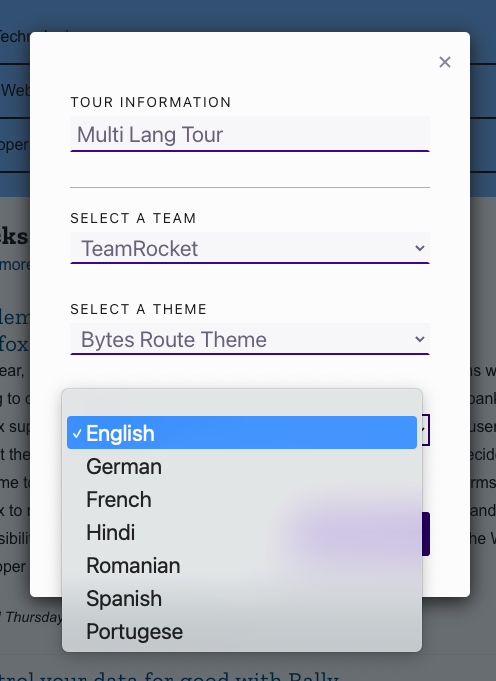Select English from the language list
This screenshot has width=496, height=681.
pyautogui.click(x=242, y=433)
